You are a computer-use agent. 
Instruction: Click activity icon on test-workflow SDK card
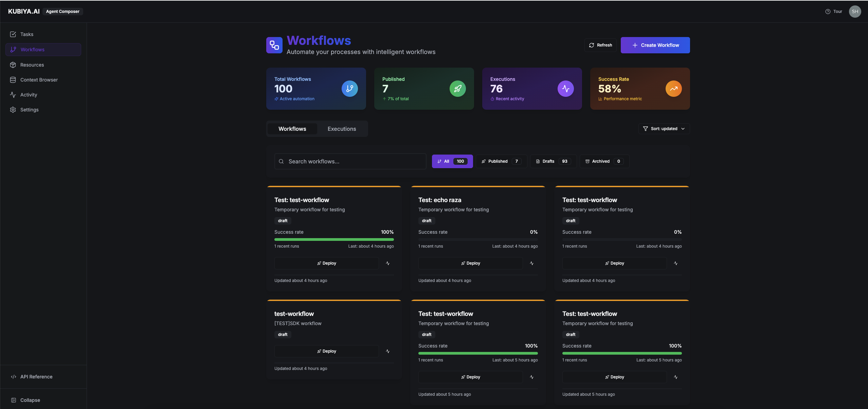point(388,351)
